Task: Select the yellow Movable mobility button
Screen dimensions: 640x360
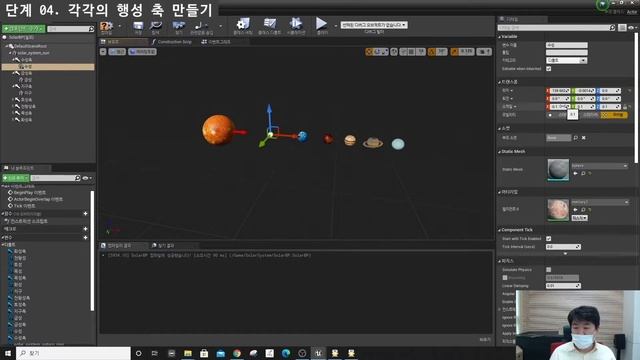Action: [x=614, y=115]
